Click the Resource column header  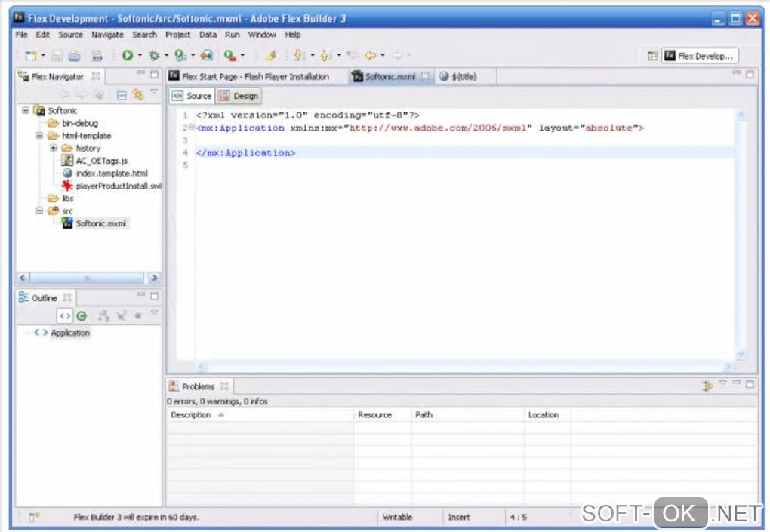382,415
